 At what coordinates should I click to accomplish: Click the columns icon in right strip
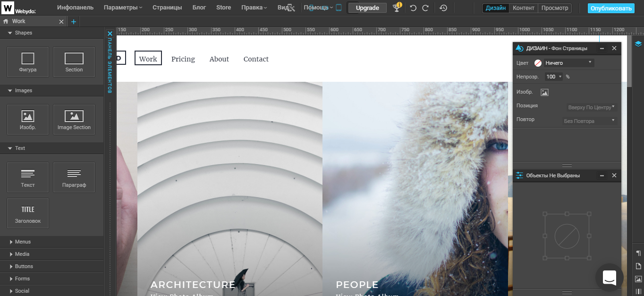[638, 291]
